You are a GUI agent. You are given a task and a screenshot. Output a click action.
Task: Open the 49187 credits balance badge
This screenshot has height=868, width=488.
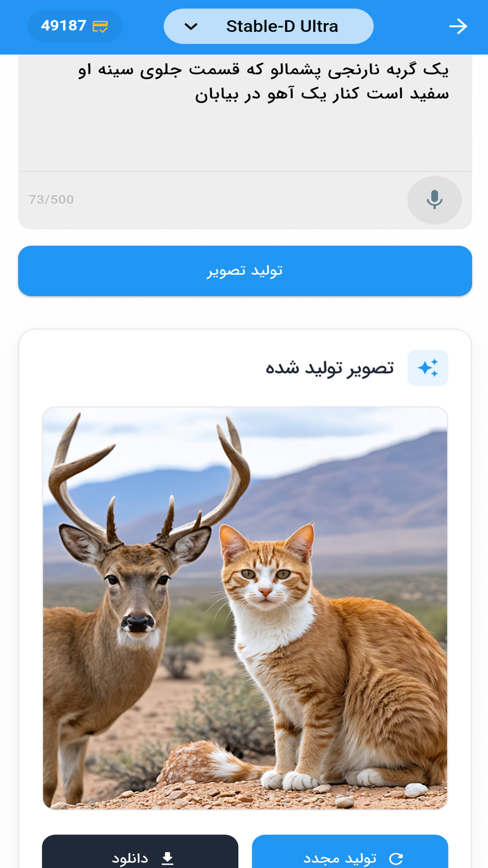(75, 26)
